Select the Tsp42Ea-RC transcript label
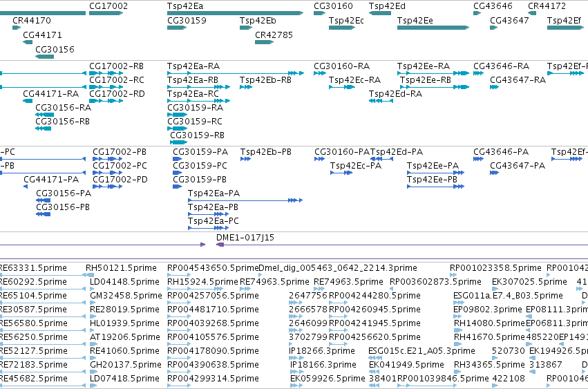Image resolution: width=588 pixels, height=389 pixels. click(193, 94)
